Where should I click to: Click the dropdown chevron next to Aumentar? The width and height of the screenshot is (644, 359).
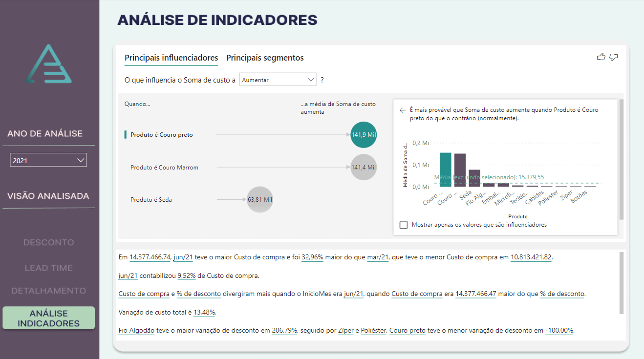310,79
